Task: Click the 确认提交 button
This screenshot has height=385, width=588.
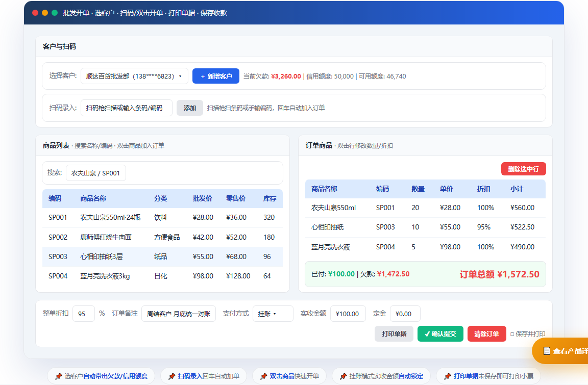Action: pos(440,333)
